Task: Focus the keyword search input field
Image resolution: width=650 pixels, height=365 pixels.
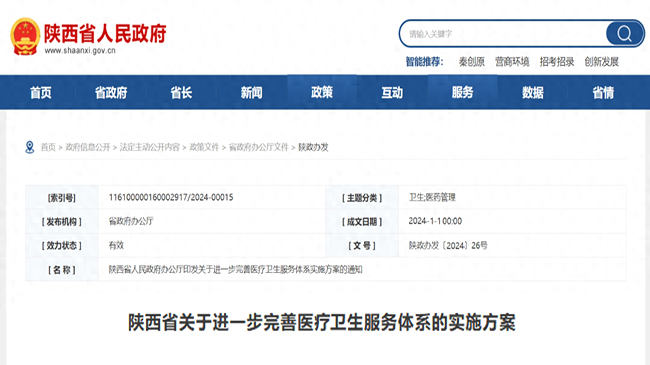Action: [x=503, y=34]
